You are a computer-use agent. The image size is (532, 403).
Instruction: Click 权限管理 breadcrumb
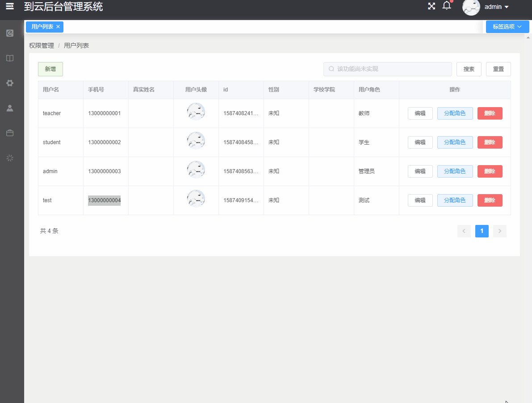pos(42,46)
